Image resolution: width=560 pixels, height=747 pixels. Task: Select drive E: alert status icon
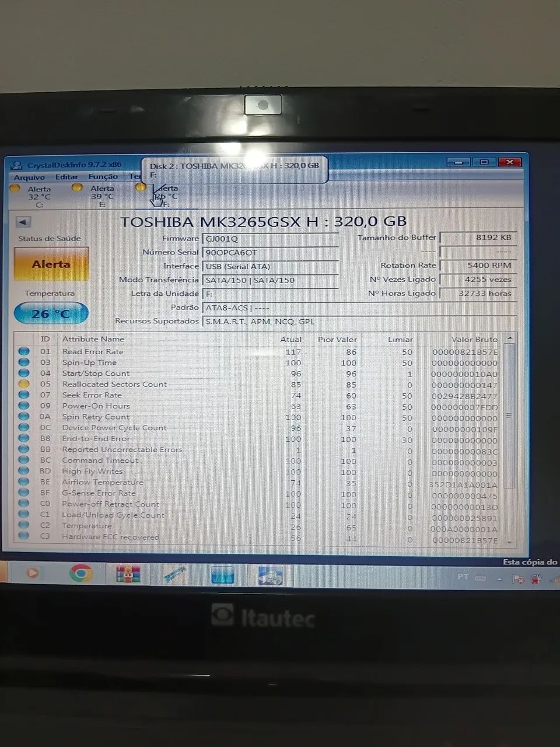(77, 187)
